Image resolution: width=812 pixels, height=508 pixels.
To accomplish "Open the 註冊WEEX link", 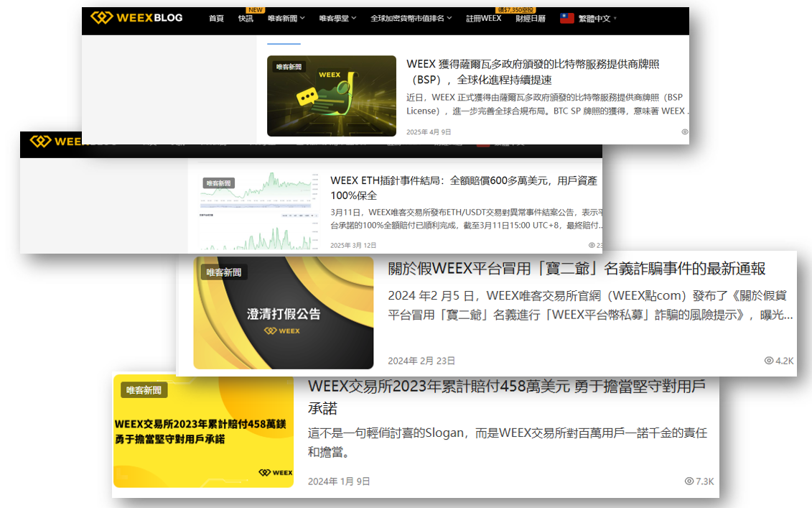I will pos(484,18).
